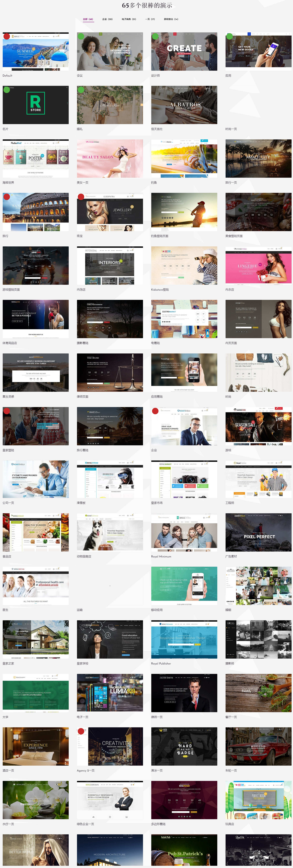
Task: Click the 运输 caption under blank thumbnail
Action: tap(80, 610)
